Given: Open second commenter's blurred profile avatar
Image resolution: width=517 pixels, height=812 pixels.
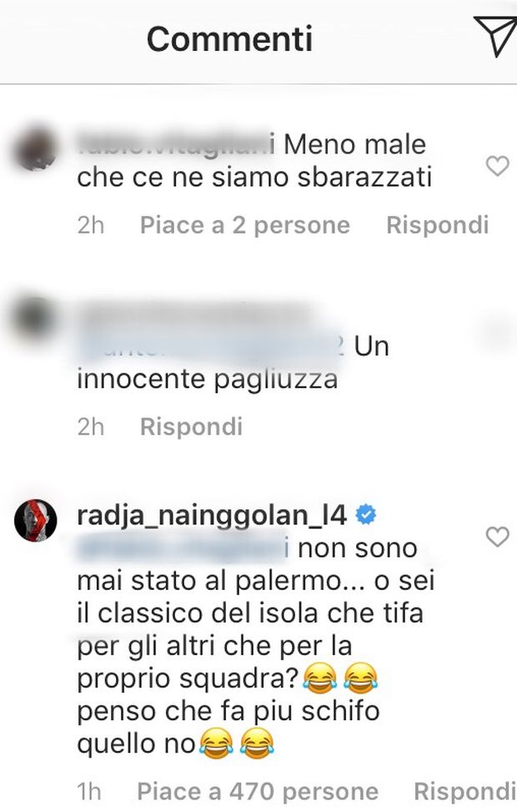Looking at the screenshot, I should pyautogui.click(x=35, y=319).
